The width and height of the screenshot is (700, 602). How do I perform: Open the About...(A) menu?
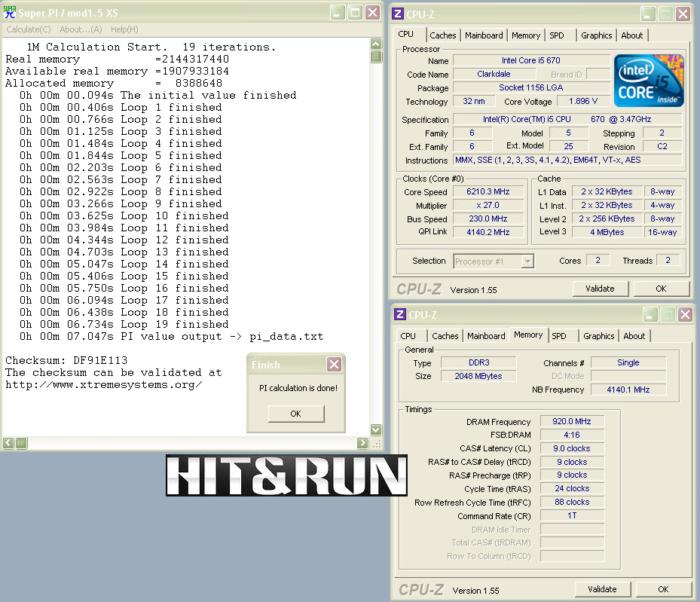point(81,29)
